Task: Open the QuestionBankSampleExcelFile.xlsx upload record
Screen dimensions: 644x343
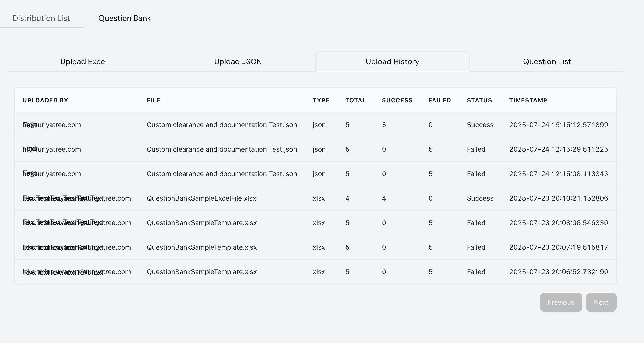Action: coord(201,198)
